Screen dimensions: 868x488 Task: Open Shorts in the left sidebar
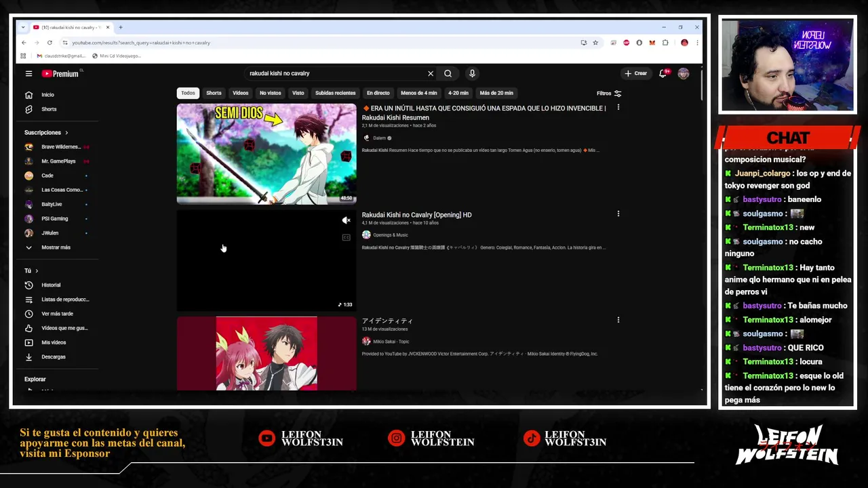pyautogui.click(x=47, y=109)
